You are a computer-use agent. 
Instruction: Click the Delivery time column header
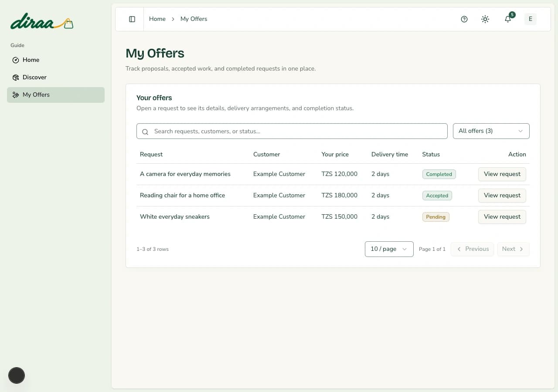click(390, 155)
